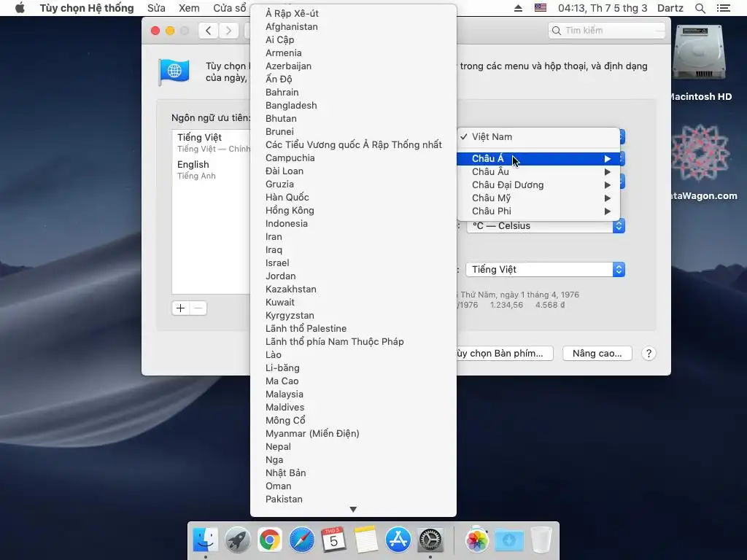
Task: Choose Lãnh thổ phía Nam Thuộc Pháp
Action: tap(353, 341)
